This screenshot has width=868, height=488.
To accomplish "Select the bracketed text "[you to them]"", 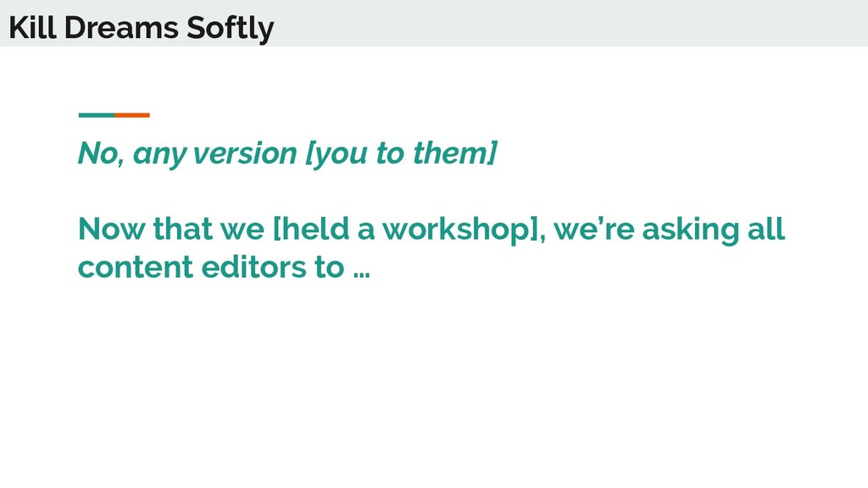I will [x=401, y=153].
